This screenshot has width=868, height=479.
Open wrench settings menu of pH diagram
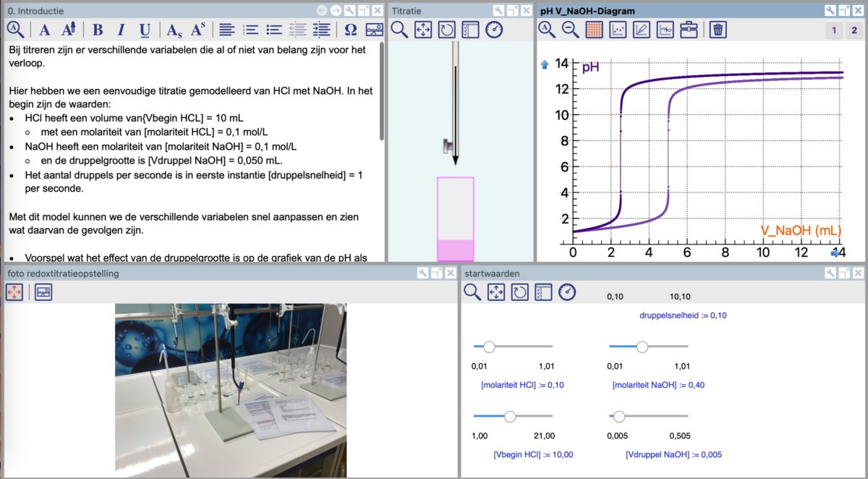pos(830,11)
